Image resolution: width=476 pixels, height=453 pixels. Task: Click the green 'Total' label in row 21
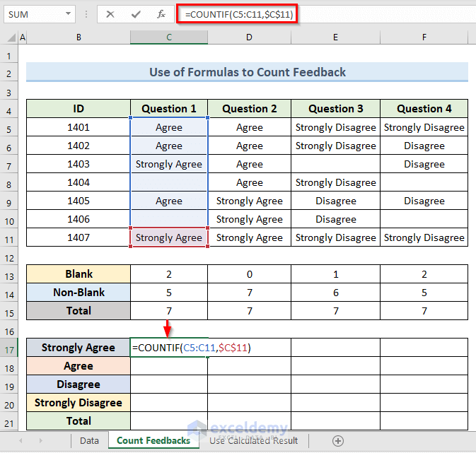[x=79, y=420]
